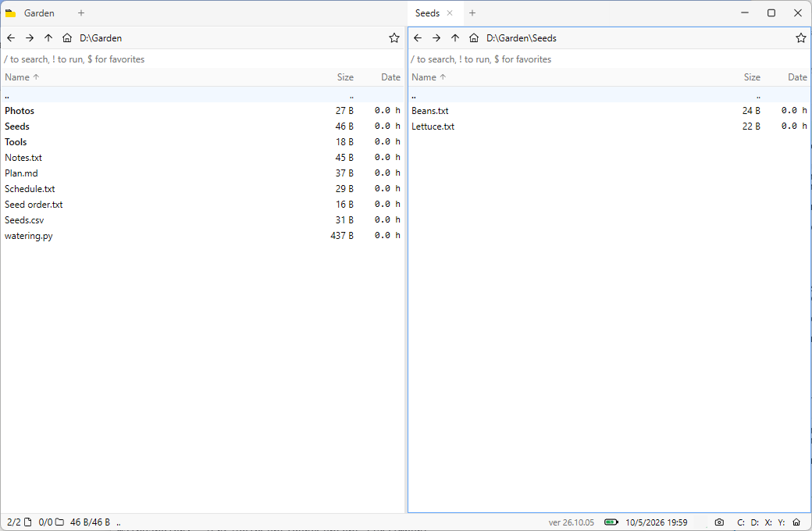This screenshot has height=531, width=812.
Task: Switch to the Seeds tab
Action: click(427, 13)
